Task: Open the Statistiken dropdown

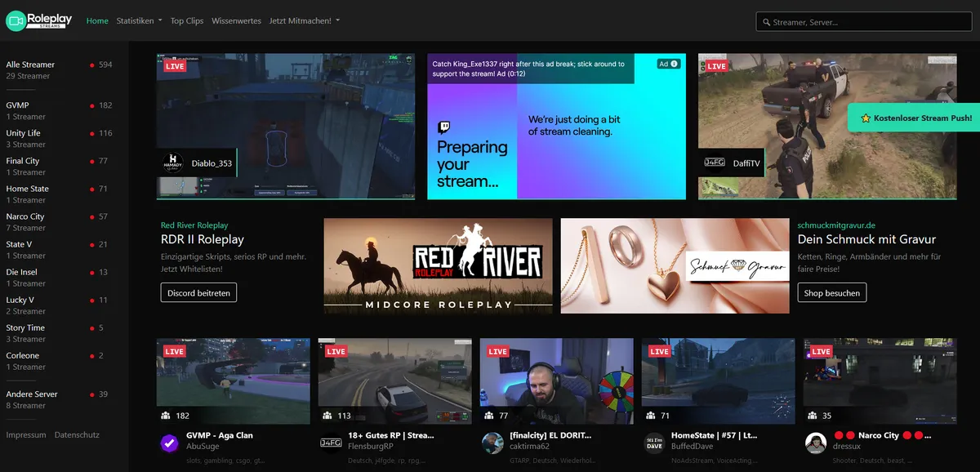Action: (x=139, y=21)
